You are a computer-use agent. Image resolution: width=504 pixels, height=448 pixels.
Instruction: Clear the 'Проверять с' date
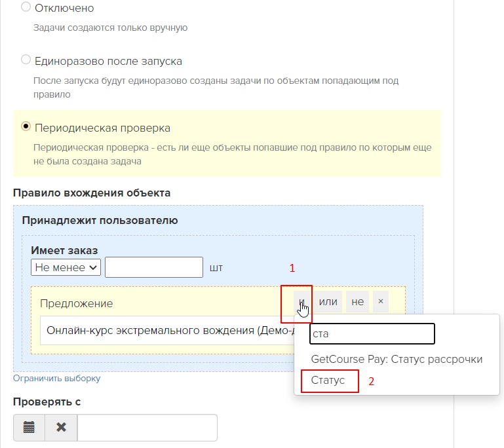(61, 427)
